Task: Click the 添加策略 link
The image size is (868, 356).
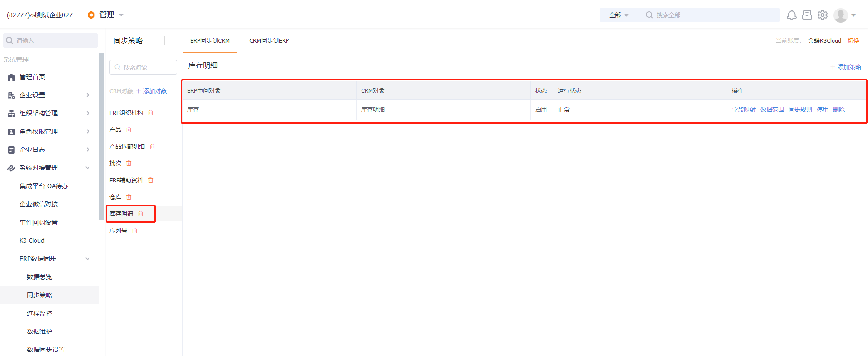Action: click(846, 67)
